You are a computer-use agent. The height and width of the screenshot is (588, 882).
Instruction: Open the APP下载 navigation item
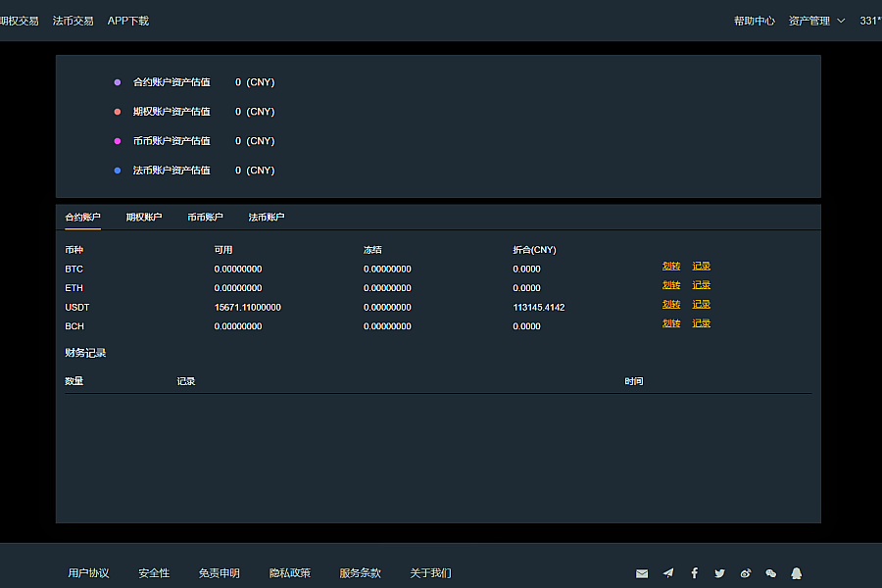click(128, 21)
